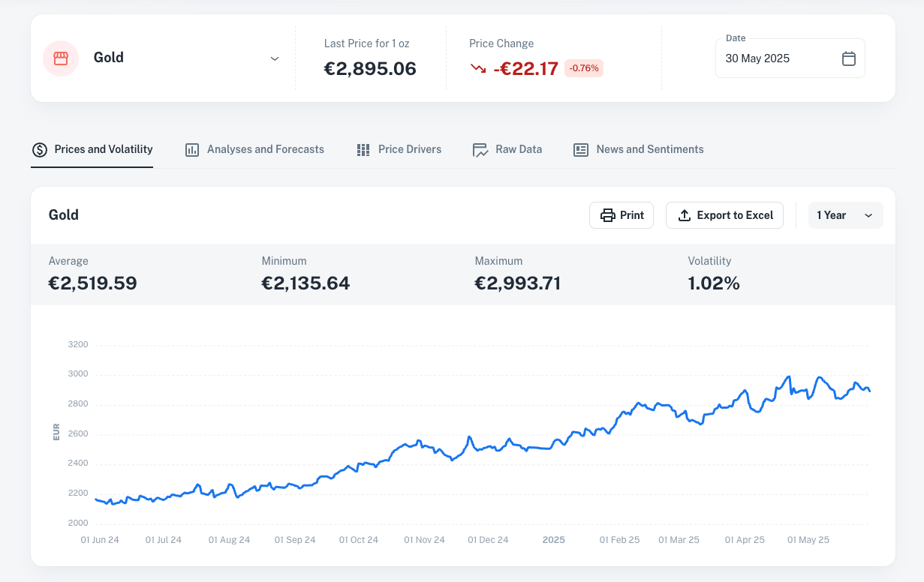
Task: Click the red -0.76% change badge
Action: (582, 67)
